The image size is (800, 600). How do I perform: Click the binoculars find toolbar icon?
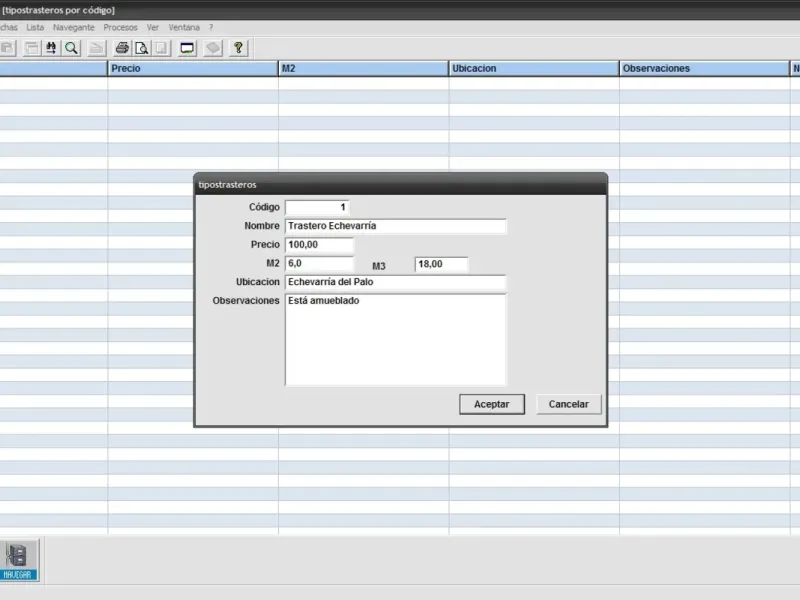[x=51, y=48]
